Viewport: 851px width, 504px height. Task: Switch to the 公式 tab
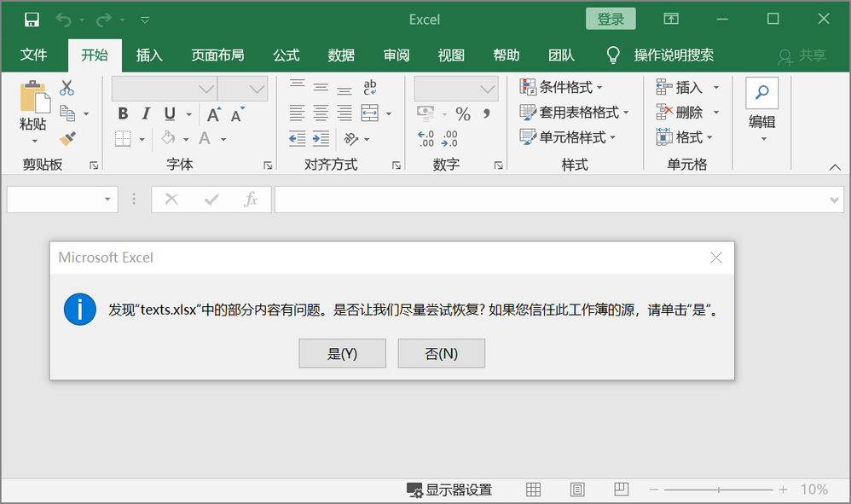286,55
